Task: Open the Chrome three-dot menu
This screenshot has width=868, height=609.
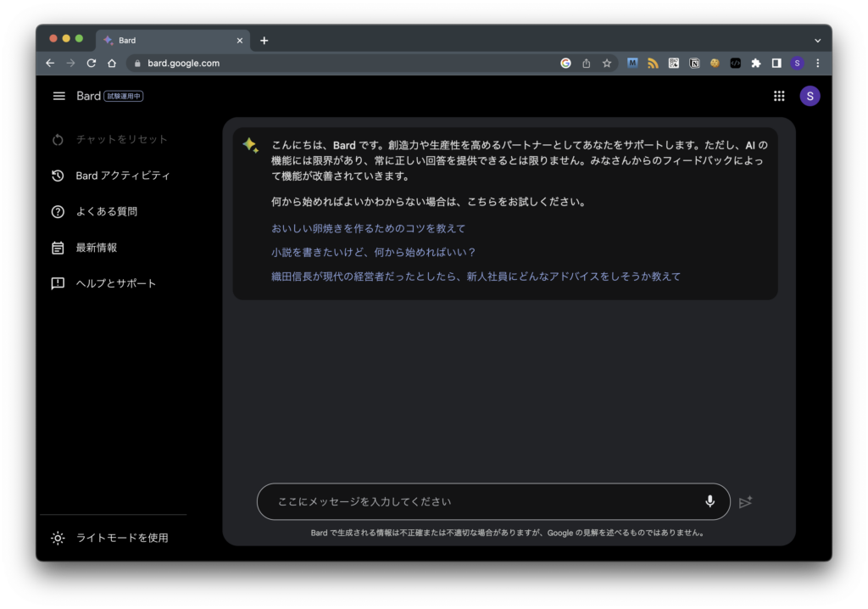Action: pos(818,63)
